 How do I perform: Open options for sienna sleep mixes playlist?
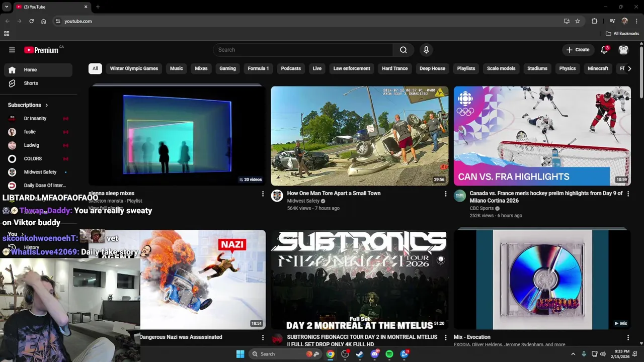(x=263, y=194)
